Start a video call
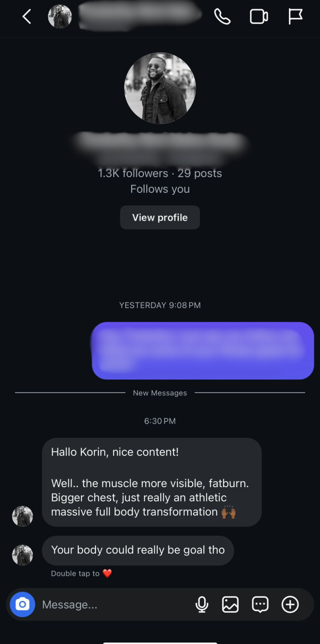Image resolution: width=320 pixels, height=644 pixels. (x=259, y=17)
